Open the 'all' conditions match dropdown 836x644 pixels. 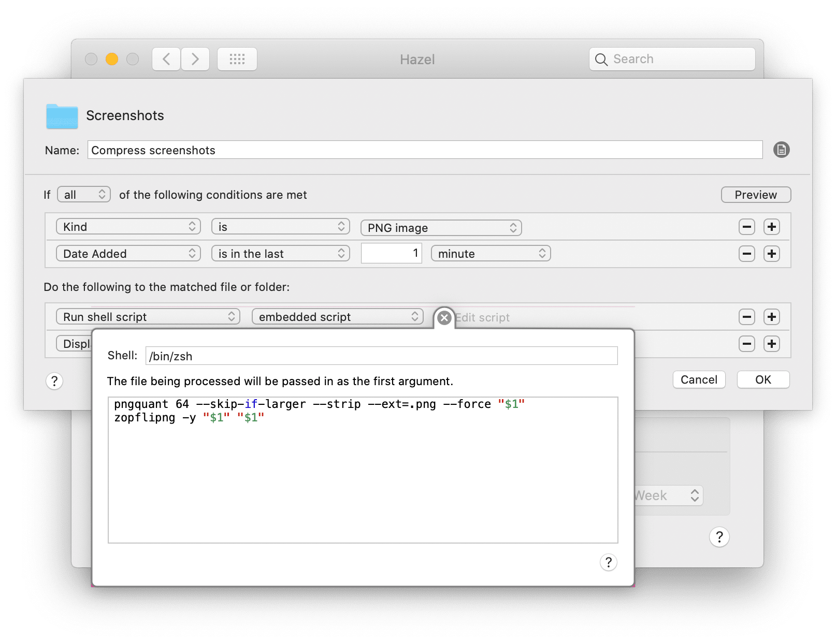(x=84, y=195)
